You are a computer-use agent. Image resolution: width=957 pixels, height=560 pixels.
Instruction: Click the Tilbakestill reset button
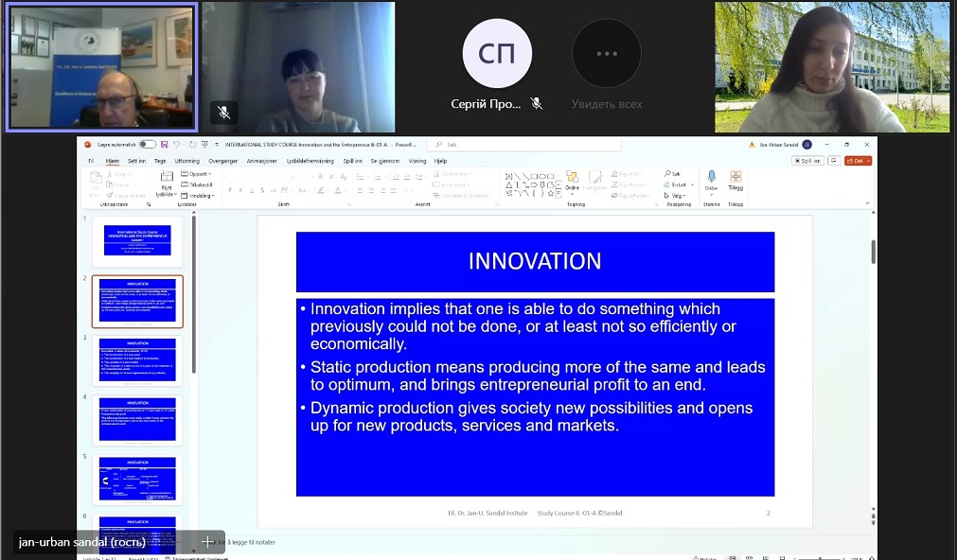[197, 184]
